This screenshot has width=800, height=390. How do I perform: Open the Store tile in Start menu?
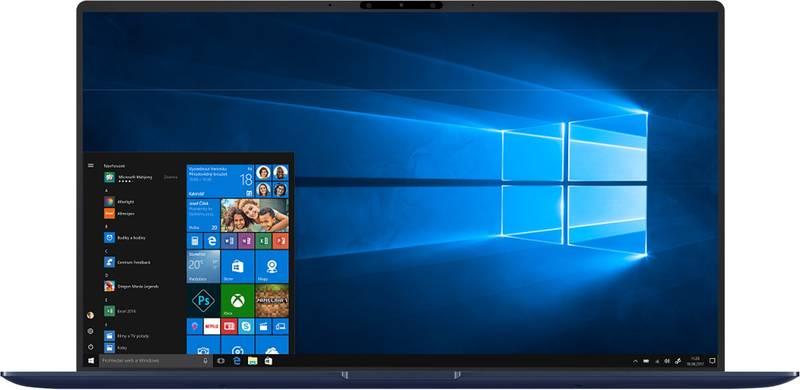point(237,266)
